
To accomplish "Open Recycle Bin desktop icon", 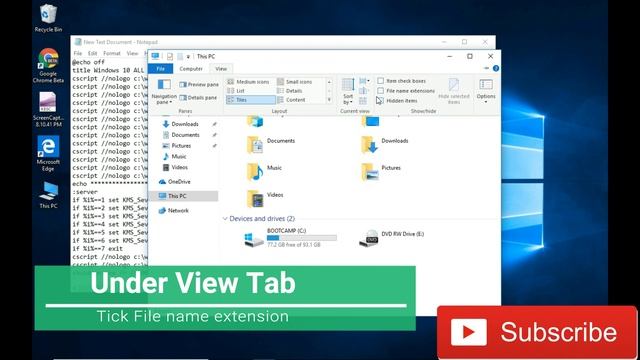I will tap(48, 18).
